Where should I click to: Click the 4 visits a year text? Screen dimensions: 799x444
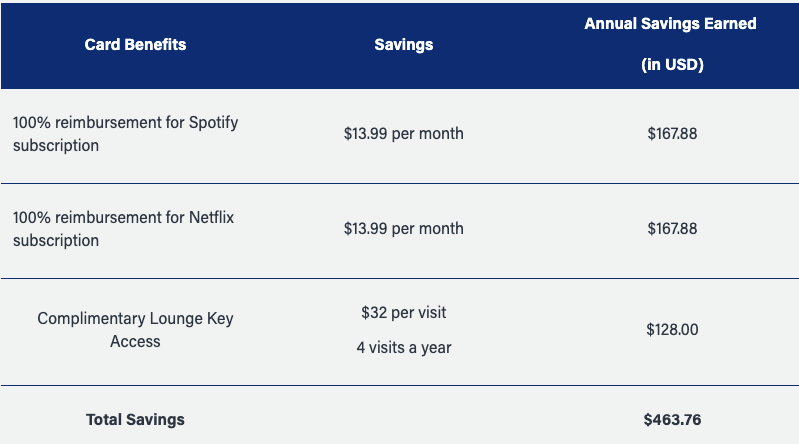[403, 348]
